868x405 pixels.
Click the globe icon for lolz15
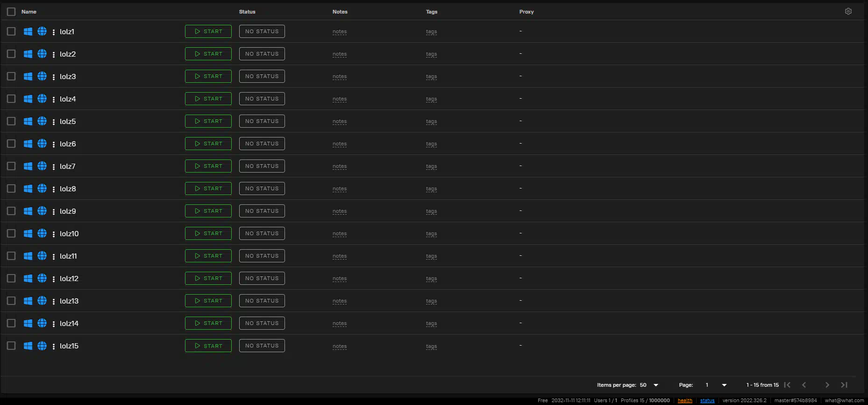coord(42,346)
